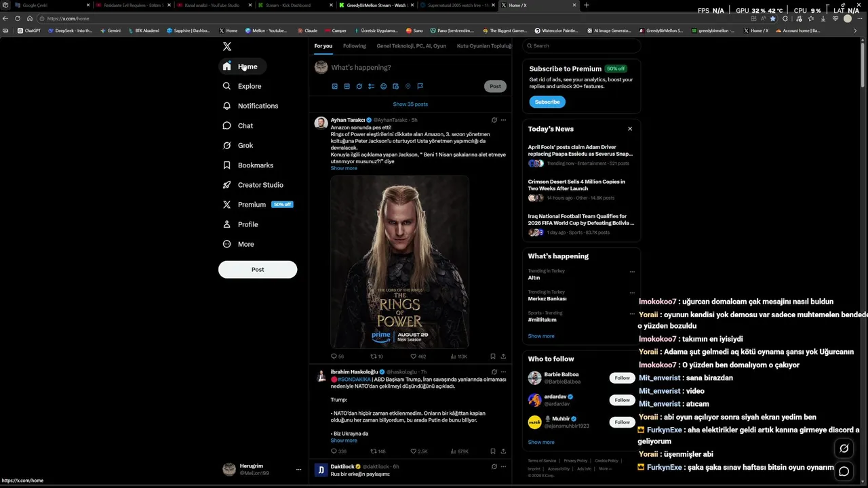Click Grok icon on Ayhan Tarakcı post
The height and width of the screenshot is (488, 868).
tap(494, 120)
